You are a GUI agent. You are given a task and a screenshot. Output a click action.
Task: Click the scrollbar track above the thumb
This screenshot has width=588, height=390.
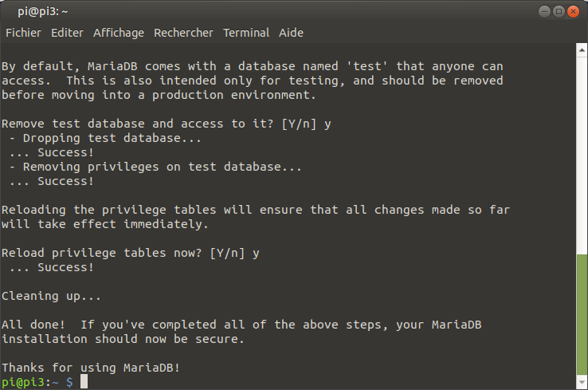582,156
